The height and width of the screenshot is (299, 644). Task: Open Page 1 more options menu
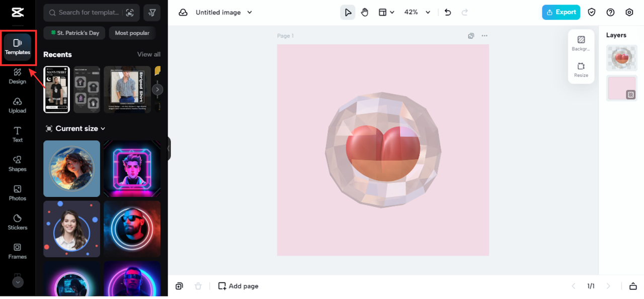[485, 36]
